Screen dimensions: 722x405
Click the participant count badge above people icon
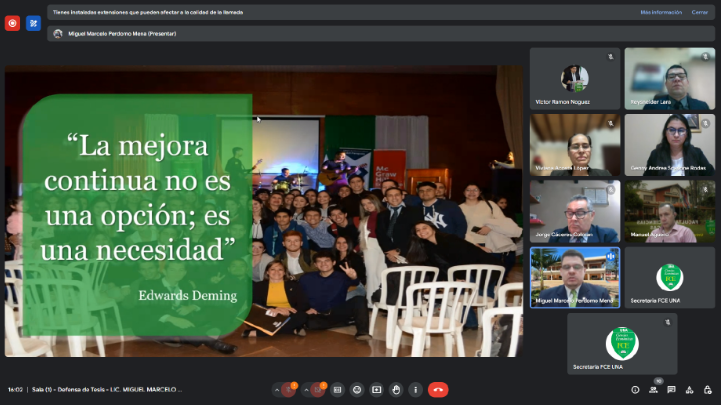pyautogui.click(x=658, y=381)
